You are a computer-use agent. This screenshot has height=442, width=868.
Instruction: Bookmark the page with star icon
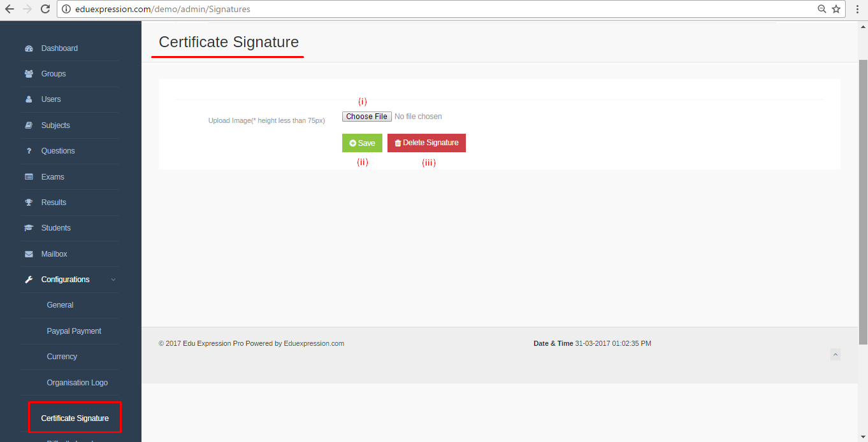pyautogui.click(x=836, y=9)
